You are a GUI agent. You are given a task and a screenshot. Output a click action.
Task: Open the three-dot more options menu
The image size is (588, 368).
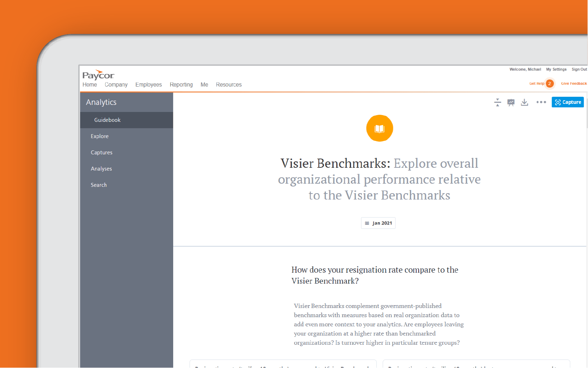pyautogui.click(x=541, y=102)
